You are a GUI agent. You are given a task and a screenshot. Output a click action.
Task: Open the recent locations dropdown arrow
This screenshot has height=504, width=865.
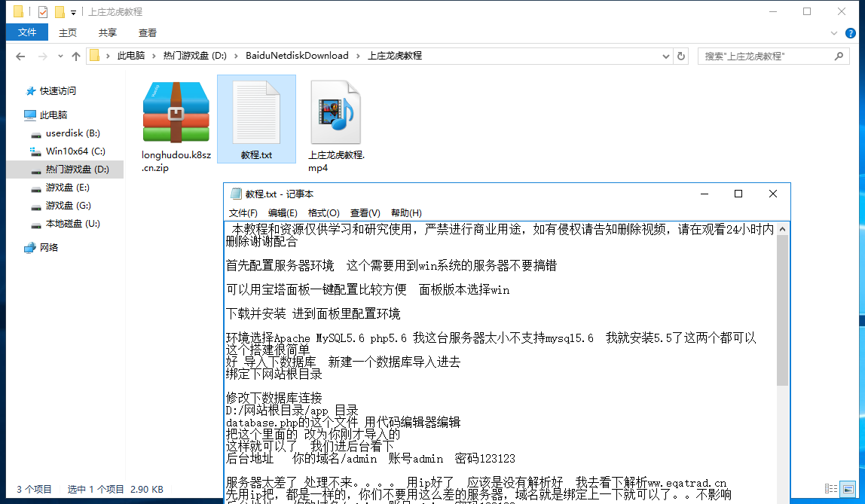60,57
